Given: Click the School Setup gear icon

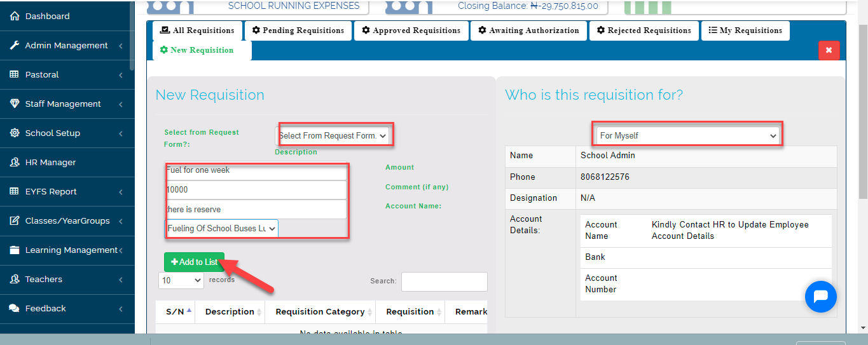Looking at the screenshot, I should (x=15, y=133).
